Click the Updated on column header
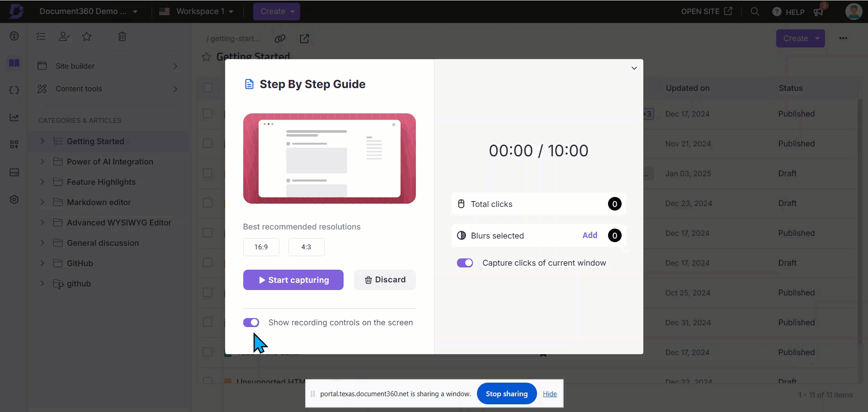 (x=688, y=88)
